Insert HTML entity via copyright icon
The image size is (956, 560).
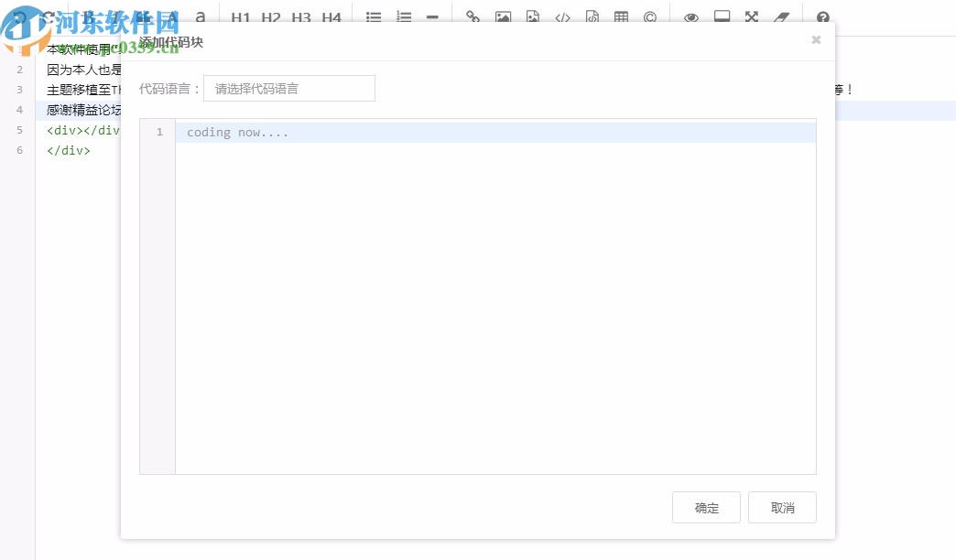pos(650,17)
